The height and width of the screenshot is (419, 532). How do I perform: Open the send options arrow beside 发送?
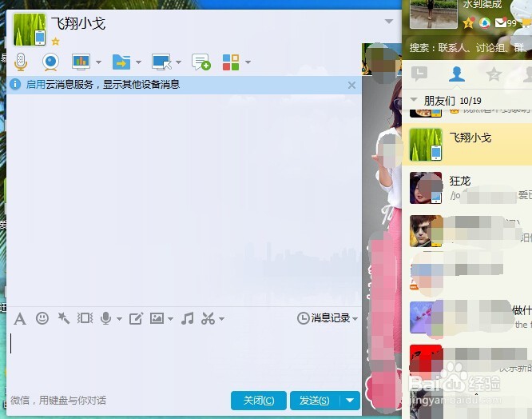[350, 401]
